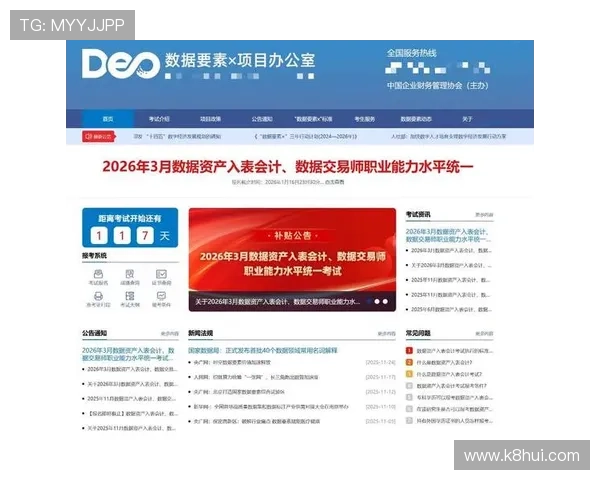This screenshot has height=480, width=600.
Task: Click the 新闻法规 section heading
Action: coord(200,333)
